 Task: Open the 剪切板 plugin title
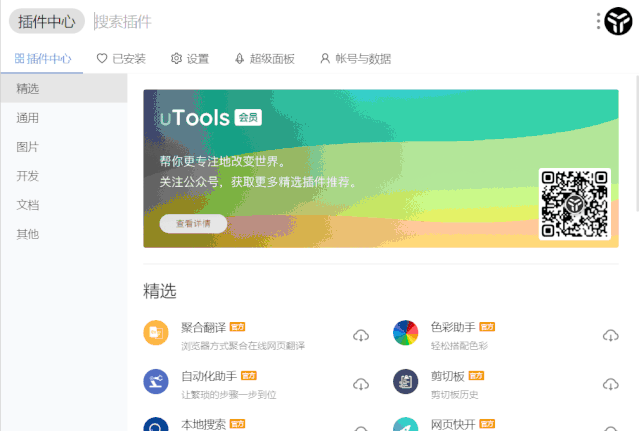coord(447,376)
